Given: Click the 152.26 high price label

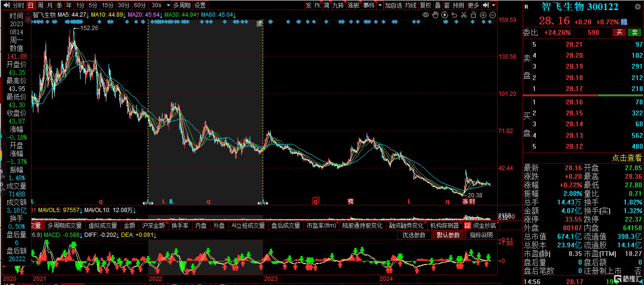Looking at the screenshot, I should (89, 28).
